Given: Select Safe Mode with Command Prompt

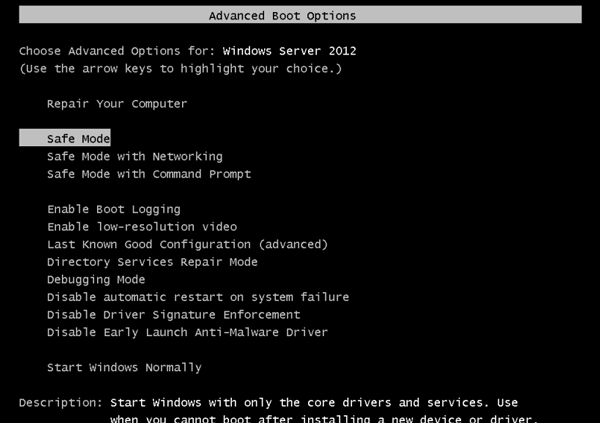Looking at the screenshot, I should point(149,174).
